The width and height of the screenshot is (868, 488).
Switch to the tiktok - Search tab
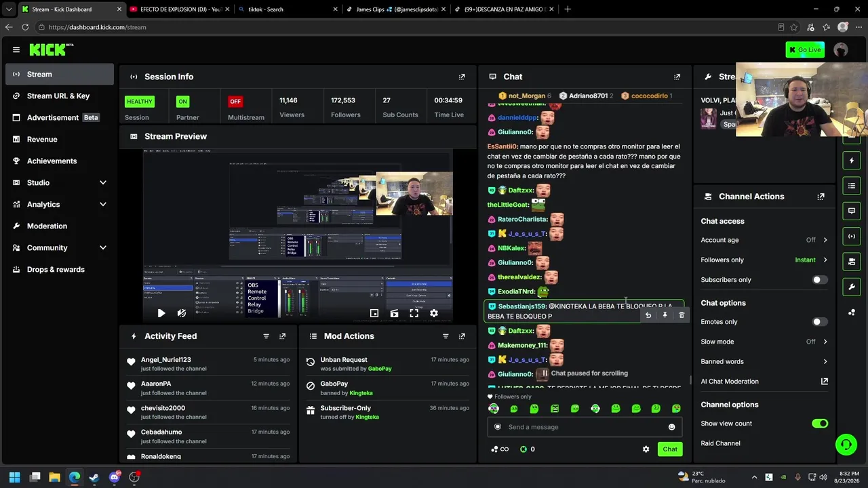click(x=287, y=9)
